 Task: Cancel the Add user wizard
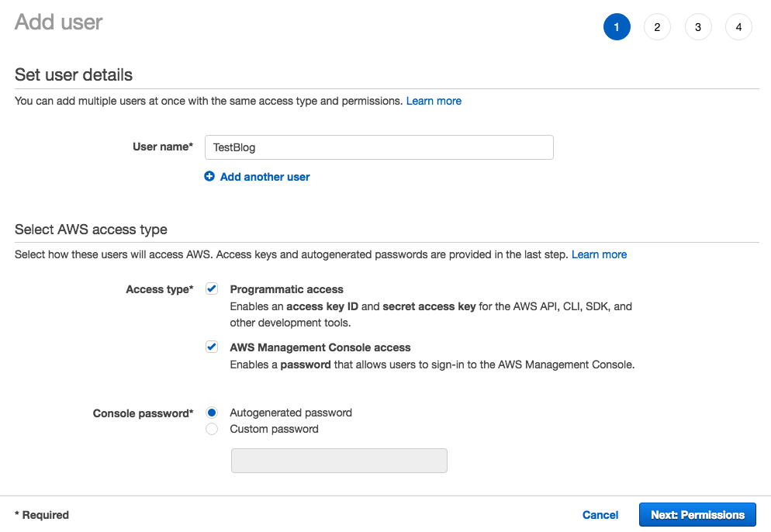coord(600,515)
